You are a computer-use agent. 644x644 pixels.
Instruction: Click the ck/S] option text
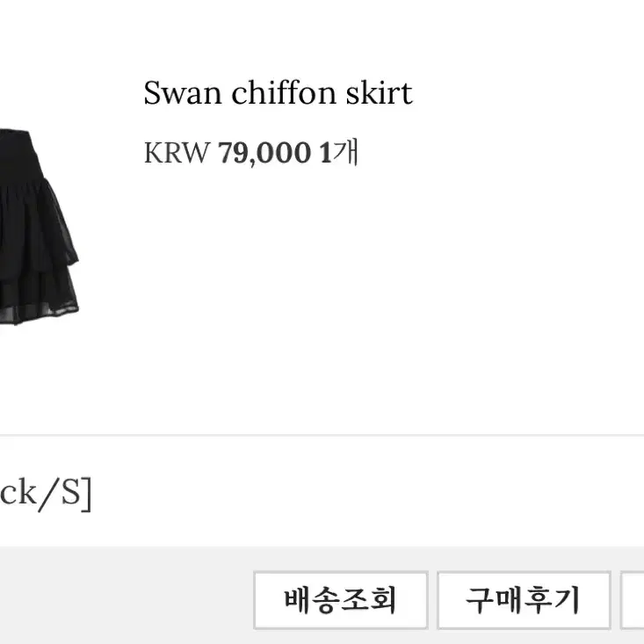[x=46, y=493]
